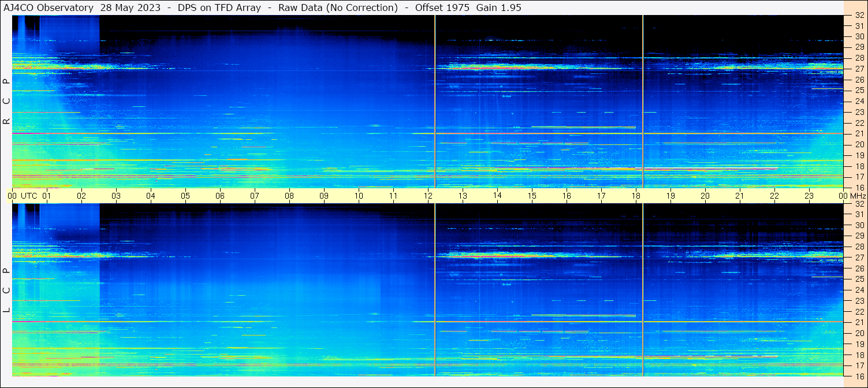The image size is (868, 388).
Task: Click the 22 MHz tick on LCP frequency scale
Action: click(x=859, y=311)
